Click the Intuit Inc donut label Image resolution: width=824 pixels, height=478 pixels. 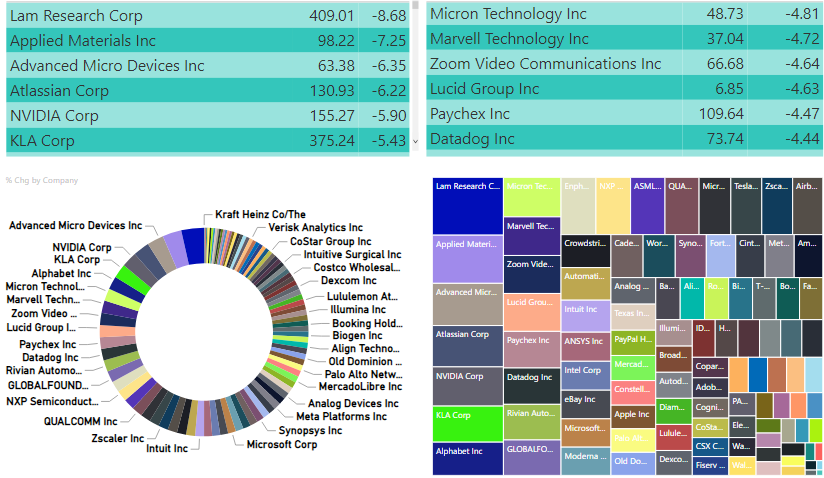[167, 449]
